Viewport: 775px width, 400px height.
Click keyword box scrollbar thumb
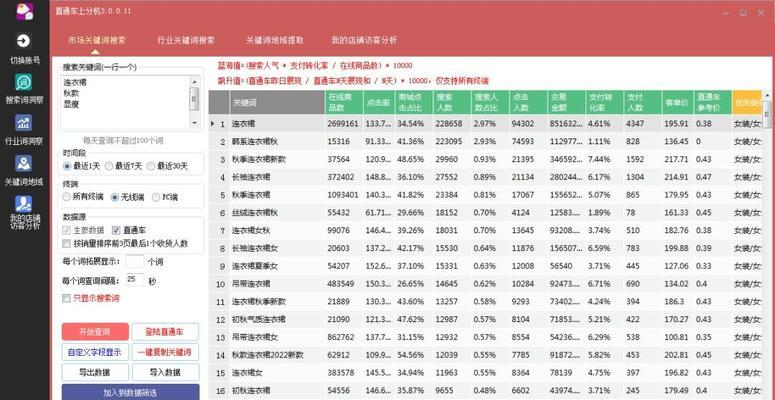click(194, 99)
